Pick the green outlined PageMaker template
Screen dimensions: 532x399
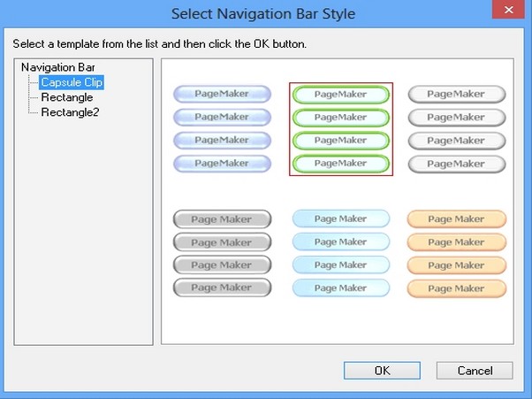pos(341,129)
